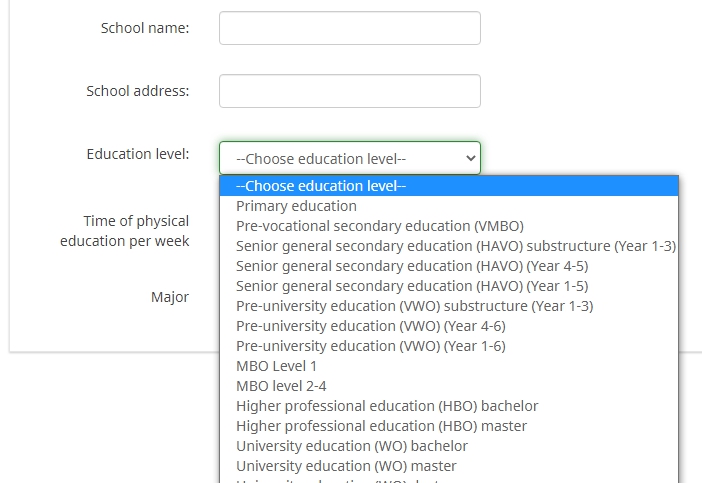Choose Primary education option
Image resolution: width=702 pixels, height=483 pixels.
click(296, 206)
